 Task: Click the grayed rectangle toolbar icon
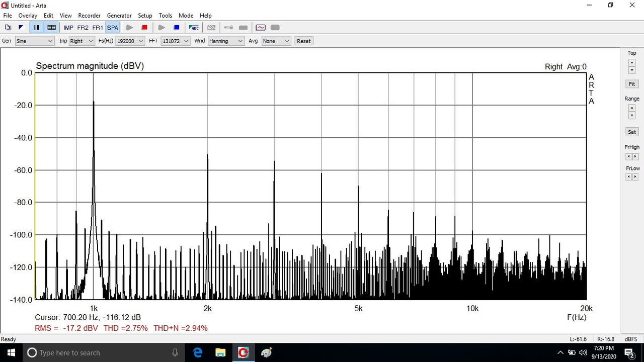click(243, 28)
